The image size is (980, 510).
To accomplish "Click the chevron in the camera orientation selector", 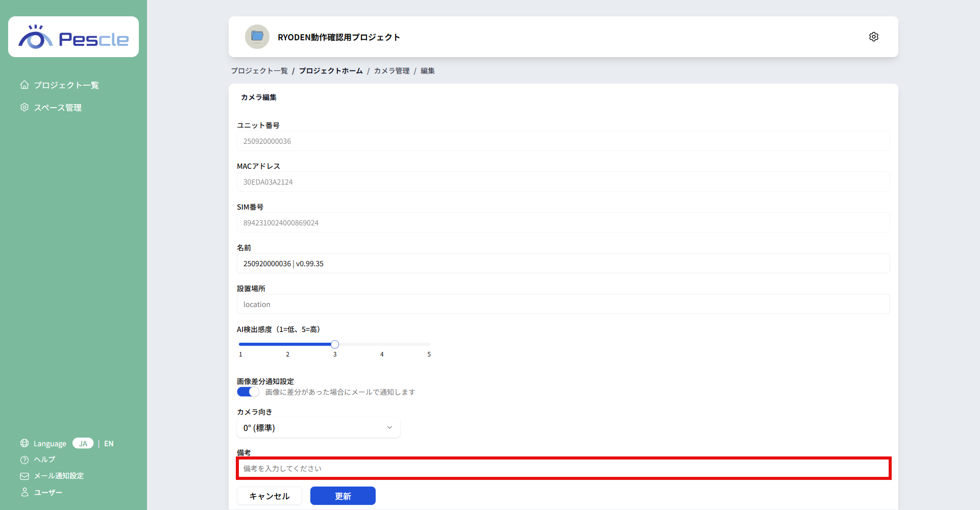I will 389,427.
